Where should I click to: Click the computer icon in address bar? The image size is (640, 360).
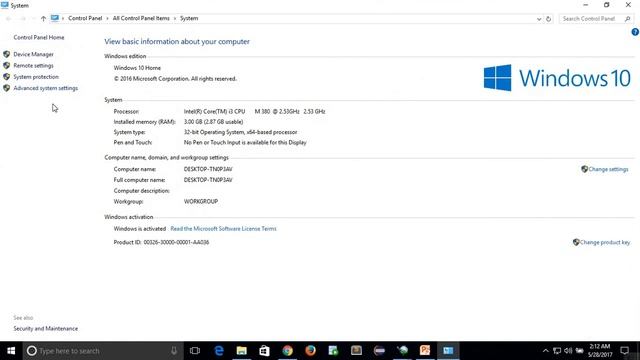pyautogui.click(x=55, y=18)
